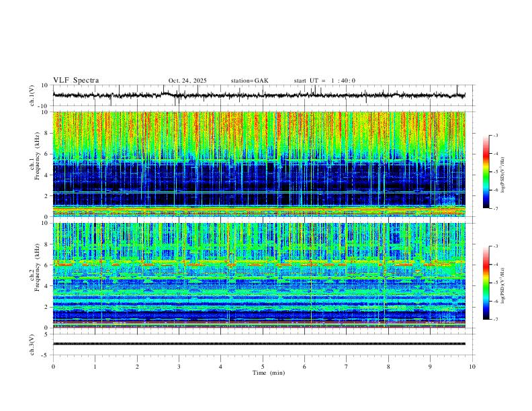Click the '-7' label on lower colorbar

(496, 319)
